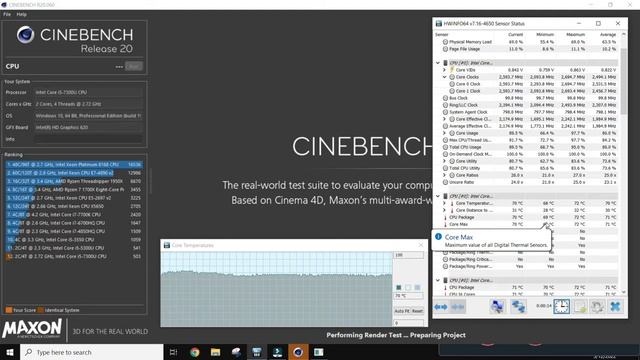
Task: Click the HWiNFO network computers remote icon
Action: (497, 307)
